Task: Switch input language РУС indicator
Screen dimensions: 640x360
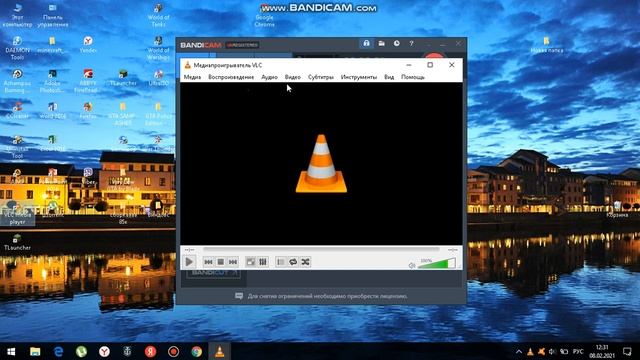Action: (x=578, y=351)
